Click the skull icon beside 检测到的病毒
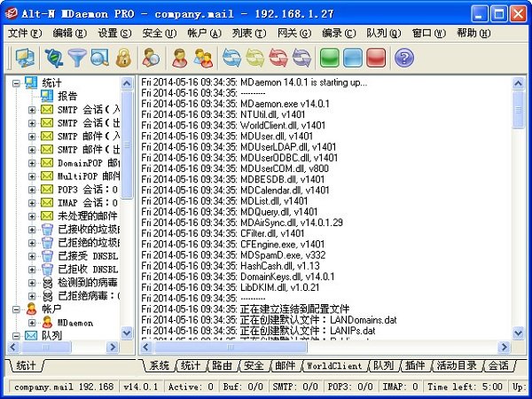Image resolution: width=532 pixels, height=399 pixels. 48,283
